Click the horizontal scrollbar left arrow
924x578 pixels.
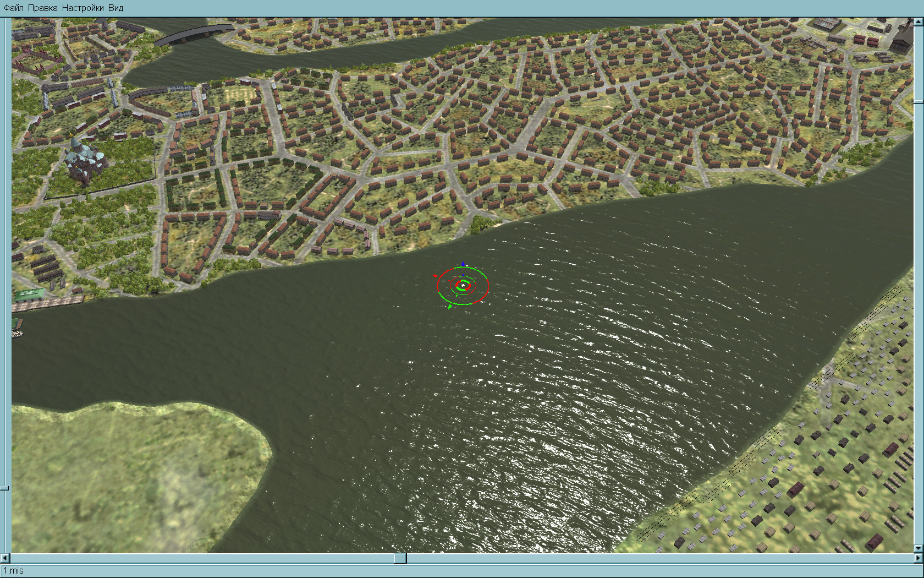6,559
